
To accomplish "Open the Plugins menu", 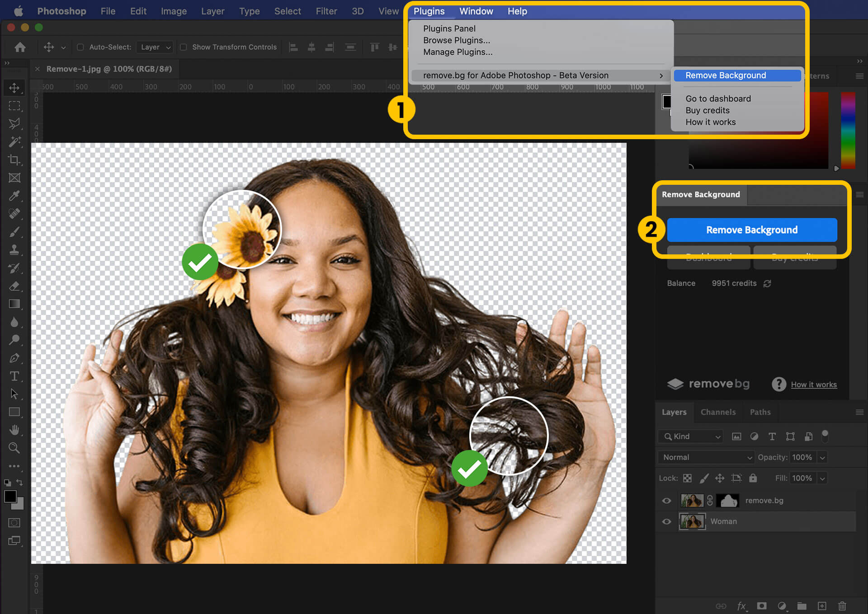I will pos(429,11).
